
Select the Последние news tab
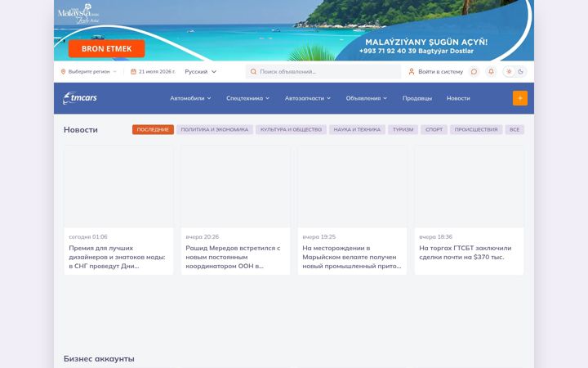(x=153, y=129)
